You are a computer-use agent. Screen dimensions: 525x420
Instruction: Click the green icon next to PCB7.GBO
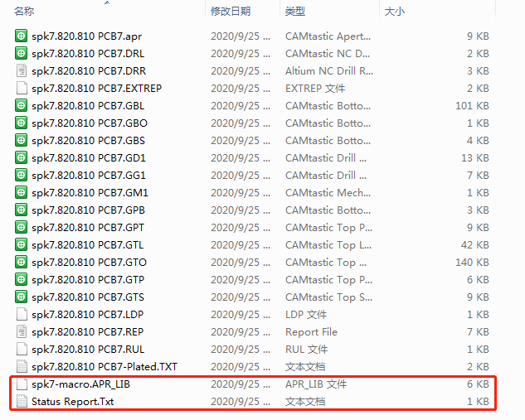pos(21,123)
